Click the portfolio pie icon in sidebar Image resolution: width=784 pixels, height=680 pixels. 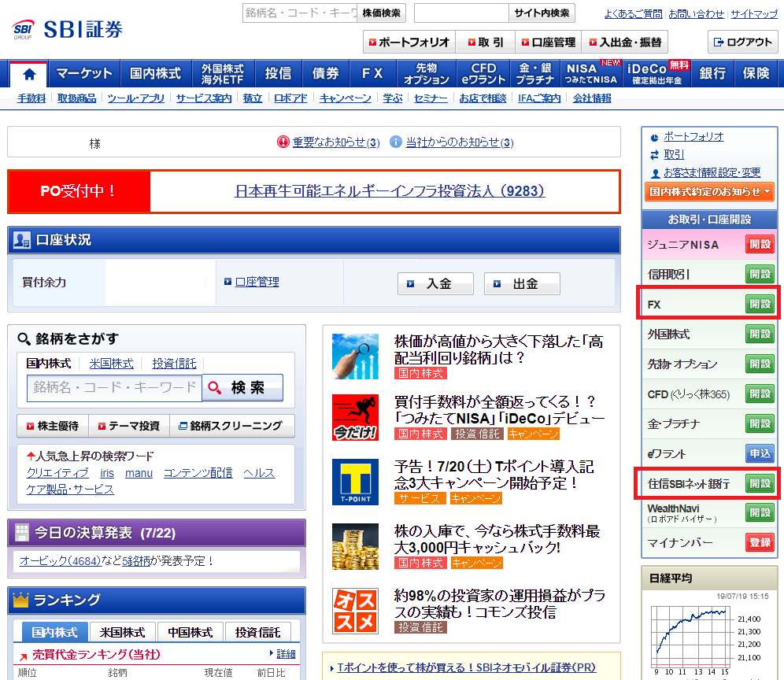click(654, 138)
